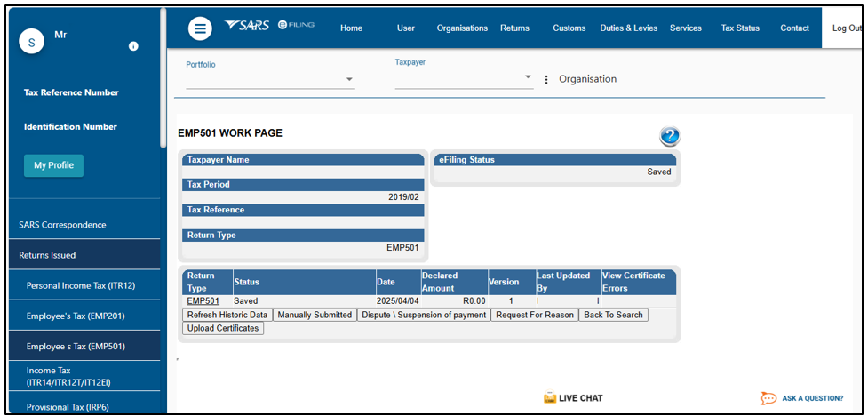Image resolution: width=868 pixels, height=416 pixels.
Task: Open the Organisations menu
Action: point(462,28)
